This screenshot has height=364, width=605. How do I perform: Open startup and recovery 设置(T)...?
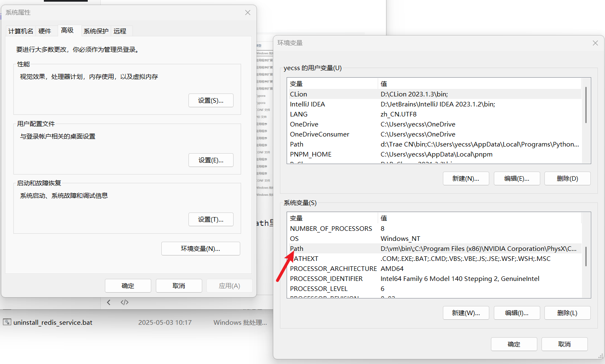(211, 220)
